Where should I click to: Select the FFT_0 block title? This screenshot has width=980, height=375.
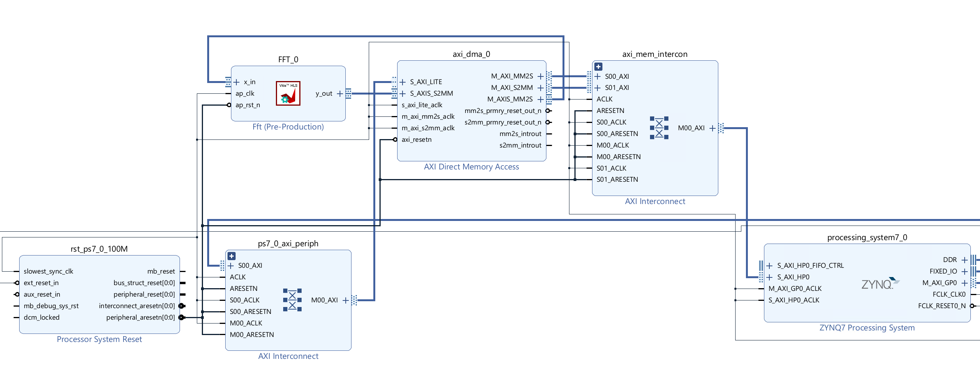point(288,60)
